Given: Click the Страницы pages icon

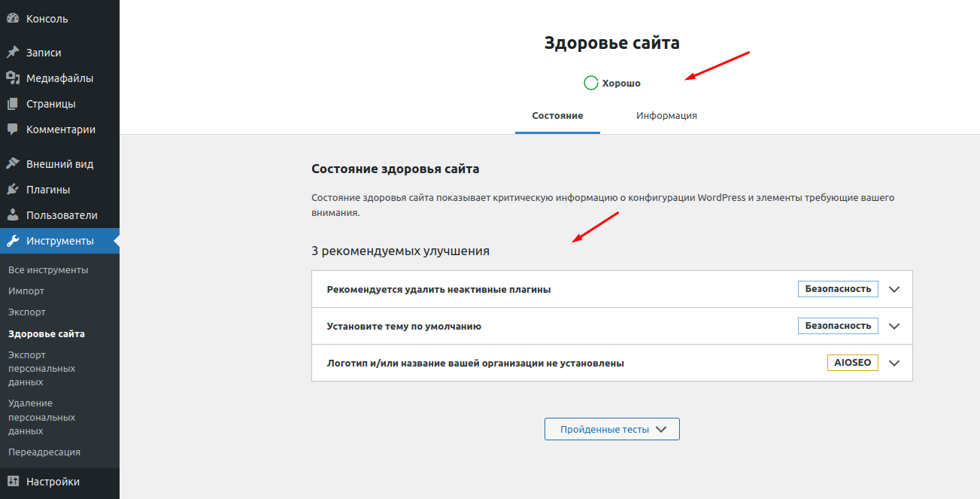Looking at the screenshot, I should tap(13, 104).
